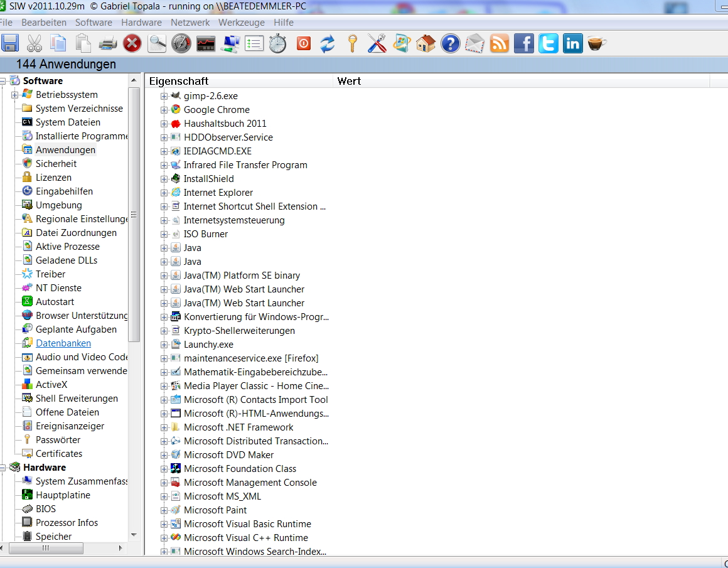Viewport: 728px width, 568px height.
Task: Click the network computers toolbar icon
Action: pyautogui.click(x=230, y=44)
